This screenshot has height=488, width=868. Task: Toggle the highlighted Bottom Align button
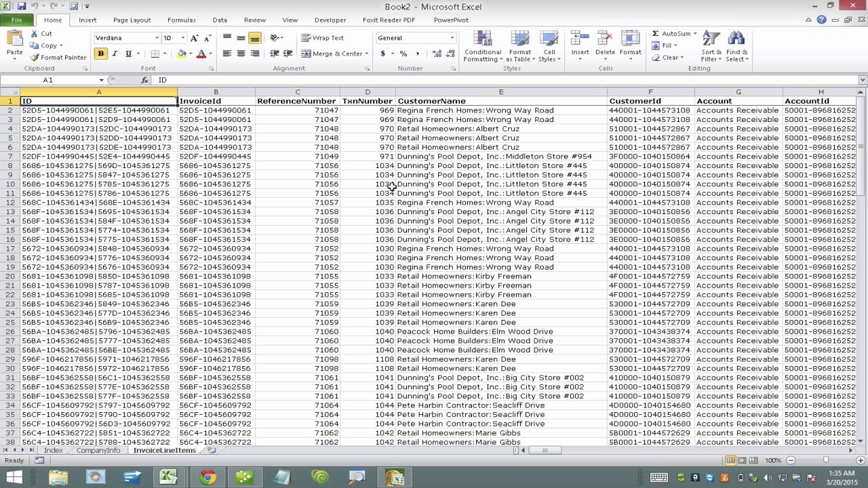pyautogui.click(x=254, y=38)
